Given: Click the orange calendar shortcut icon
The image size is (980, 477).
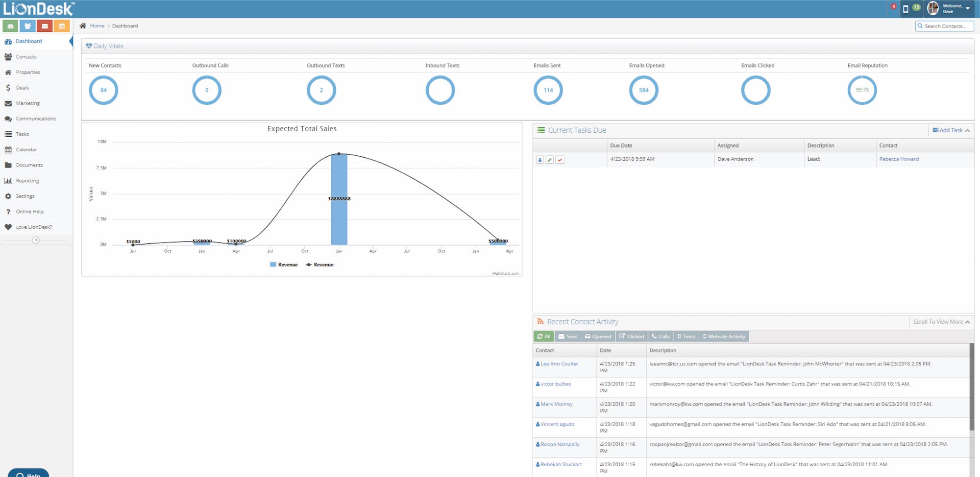Looking at the screenshot, I should point(62,26).
